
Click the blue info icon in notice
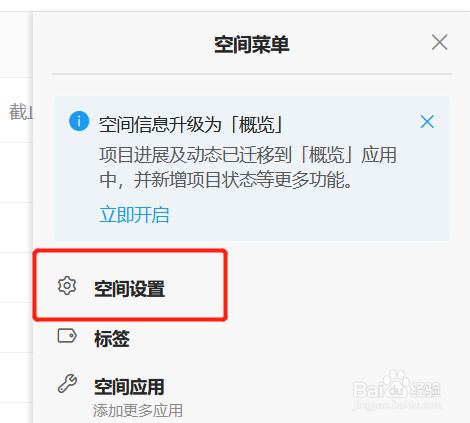click(79, 121)
